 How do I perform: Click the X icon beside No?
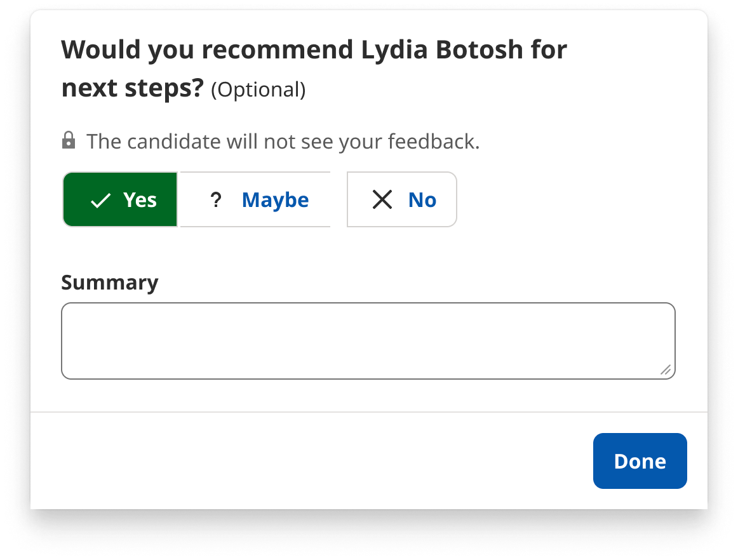pos(382,200)
